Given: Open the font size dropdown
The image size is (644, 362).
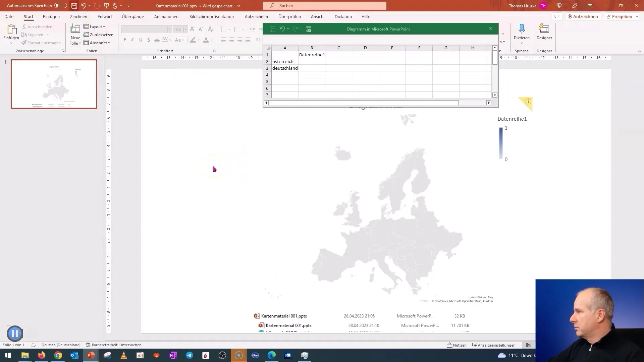Looking at the screenshot, I should 185,29.
